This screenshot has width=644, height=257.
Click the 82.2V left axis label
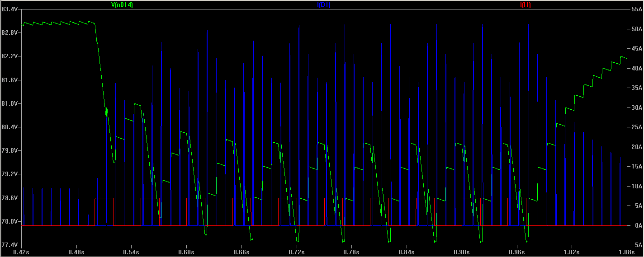click(9, 56)
